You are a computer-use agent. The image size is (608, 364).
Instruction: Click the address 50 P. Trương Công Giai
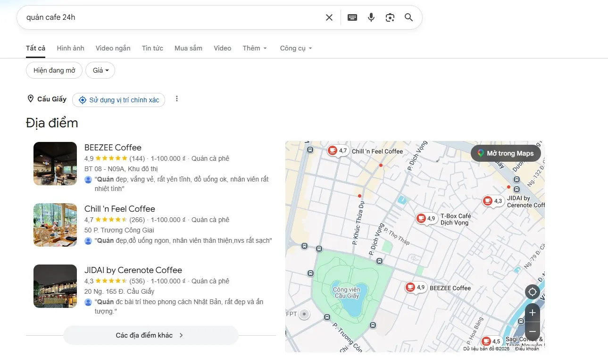pyautogui.click(x=119, y=230)
